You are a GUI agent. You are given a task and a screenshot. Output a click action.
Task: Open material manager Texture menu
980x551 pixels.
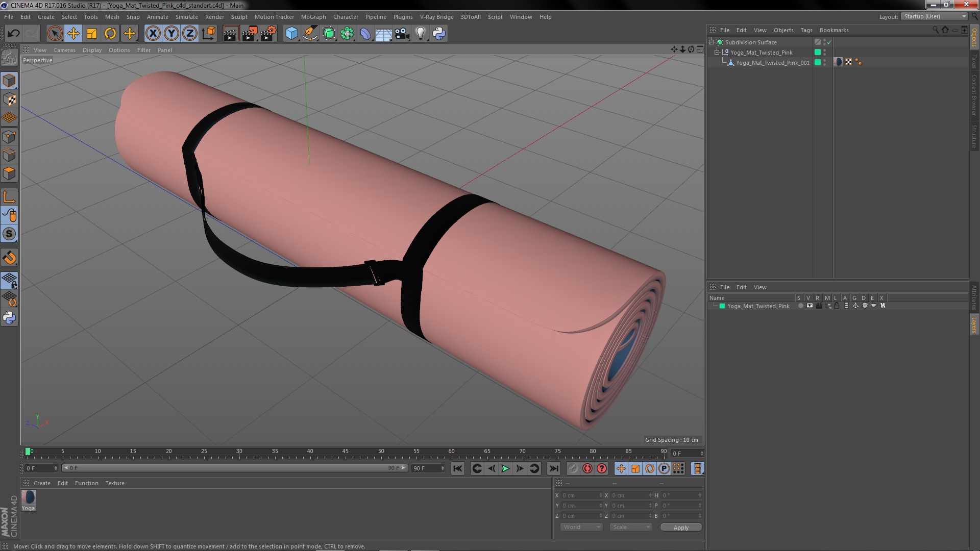pyautogui.click(x=115, y=483)
